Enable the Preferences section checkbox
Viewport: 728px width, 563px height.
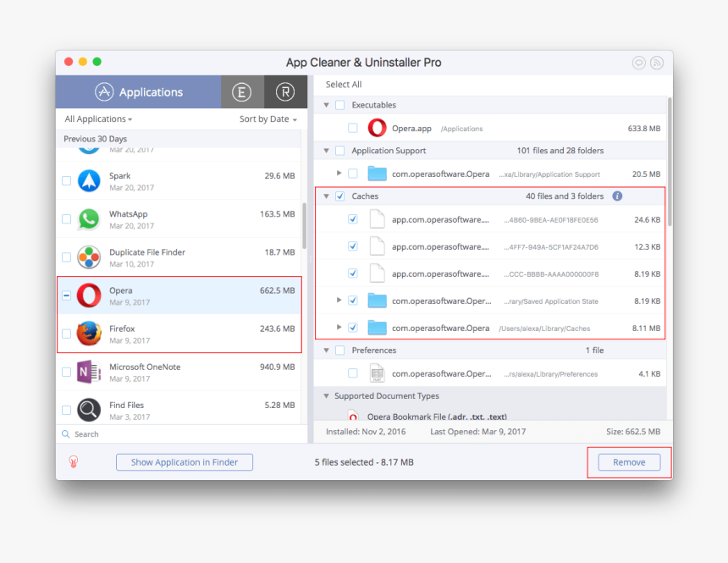341,350
